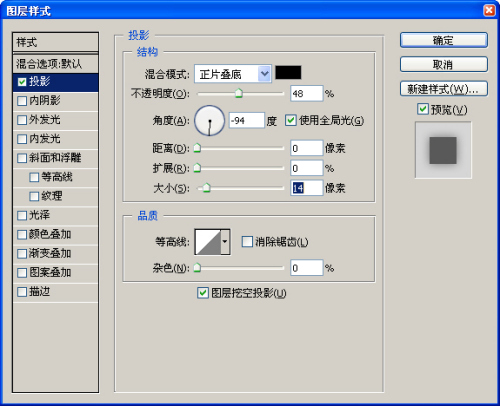Uncheck 使用全局光 global light option
The height and width of the screenshot is (406, 500).
291,120
